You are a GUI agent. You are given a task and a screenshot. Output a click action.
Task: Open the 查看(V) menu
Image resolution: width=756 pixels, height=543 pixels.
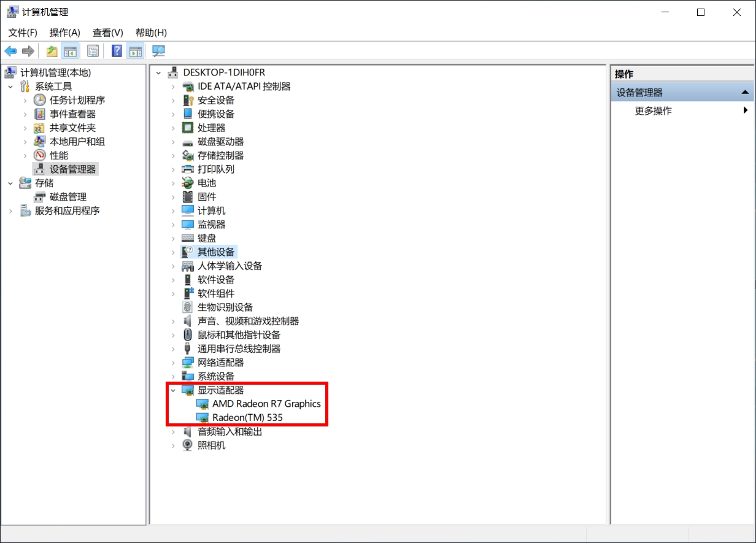[x=107, y=33]
